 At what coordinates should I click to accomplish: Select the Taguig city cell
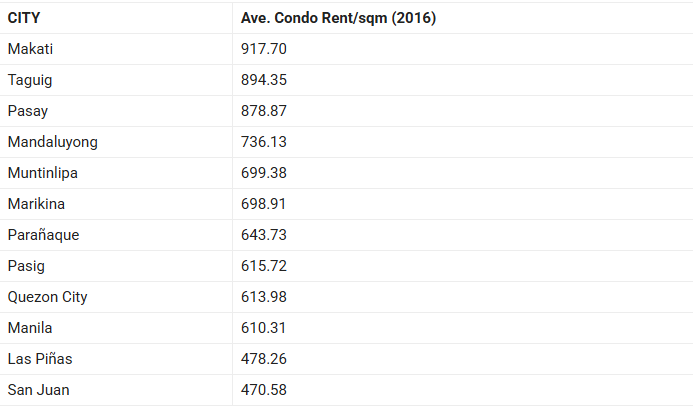[x=29, y=80]
